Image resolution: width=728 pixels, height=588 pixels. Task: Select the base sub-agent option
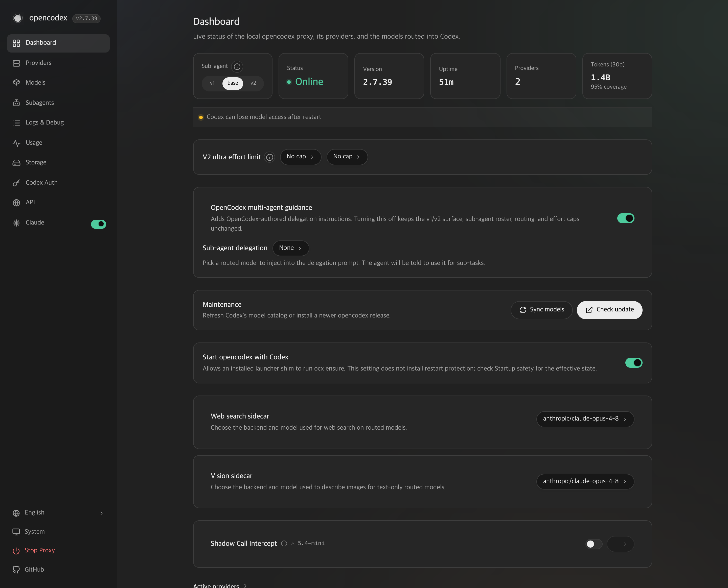(x=233, y=83)
